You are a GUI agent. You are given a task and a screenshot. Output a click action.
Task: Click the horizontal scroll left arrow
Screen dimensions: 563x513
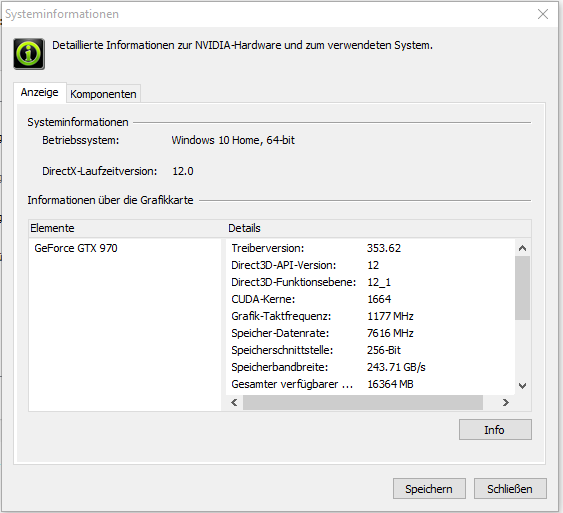click(234, 402)
